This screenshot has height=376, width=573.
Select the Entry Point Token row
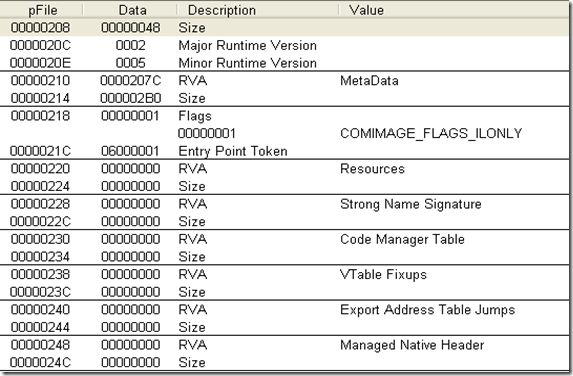click(x=284, y=151)
